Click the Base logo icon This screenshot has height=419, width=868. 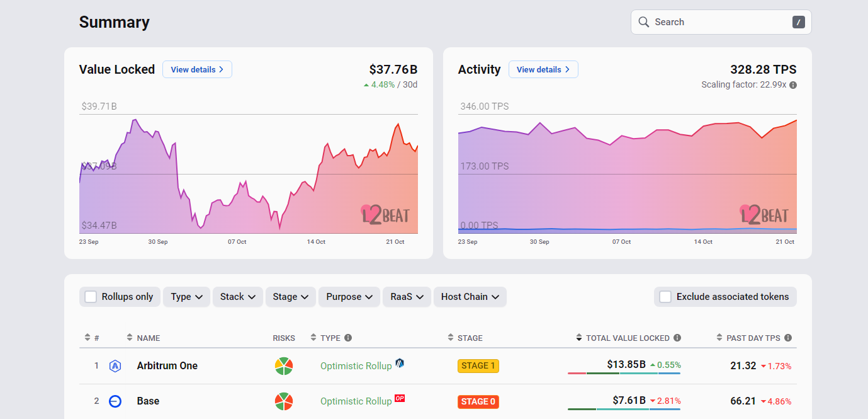pos(115,401)
